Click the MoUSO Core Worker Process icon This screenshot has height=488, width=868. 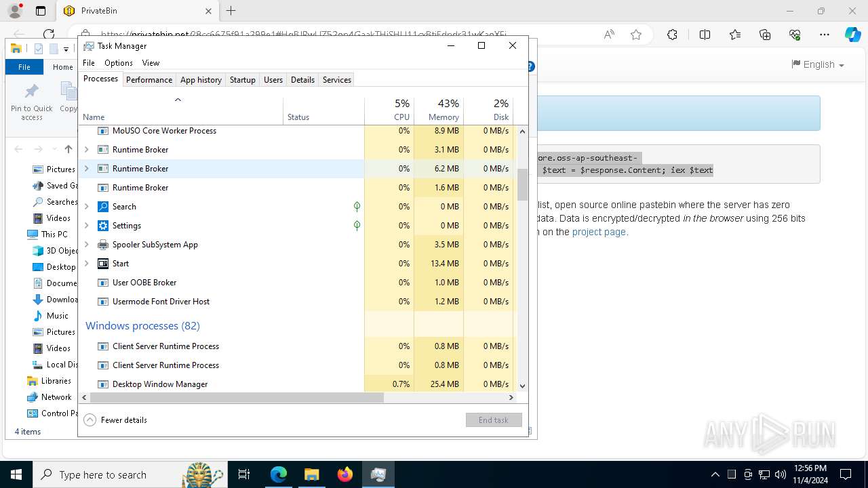click(x=103, y=131)
